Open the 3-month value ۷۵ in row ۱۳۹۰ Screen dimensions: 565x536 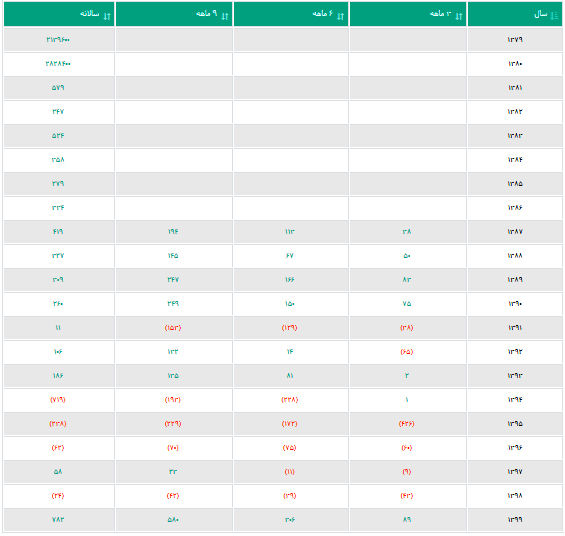point(407,303)
